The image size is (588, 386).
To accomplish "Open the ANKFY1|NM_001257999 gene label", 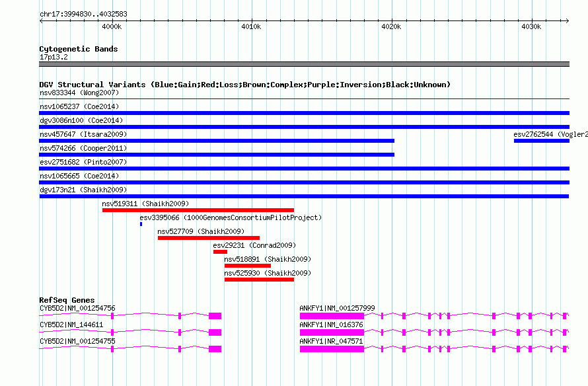I will pos(337,309).
